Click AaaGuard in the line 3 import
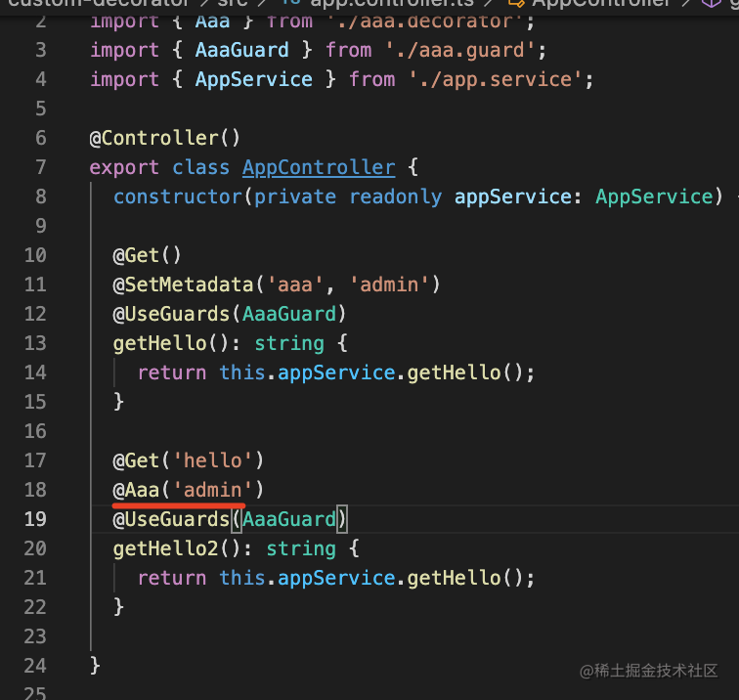 (242, 50)
